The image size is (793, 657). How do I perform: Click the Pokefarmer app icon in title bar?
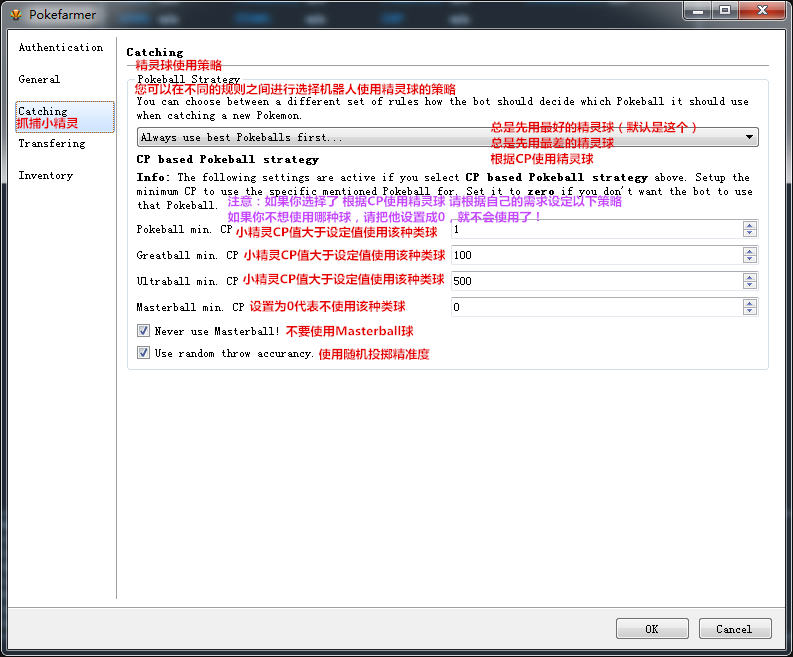(x=16, y=15)
